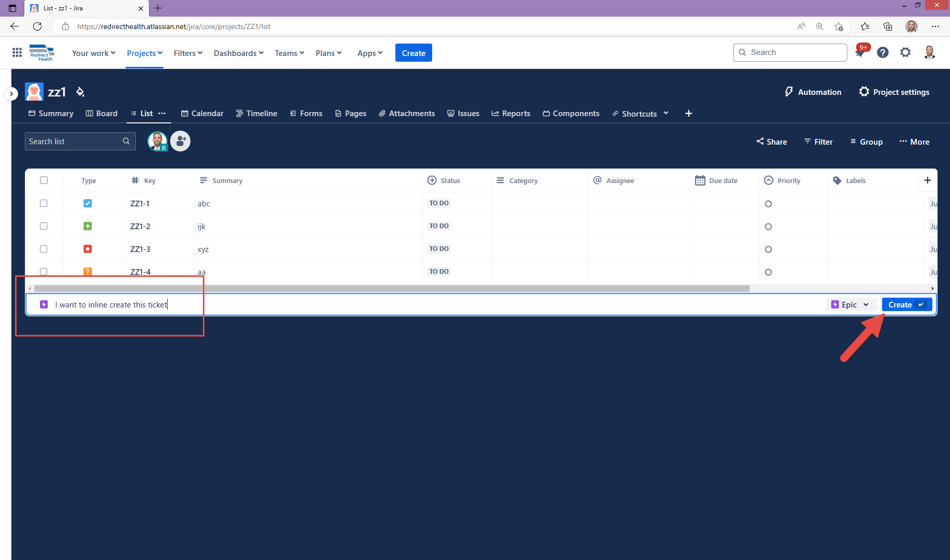The height and width of the screenshot is (560, 950).
Task: Switch to the Calendar tab
Action: coord(202,114)
